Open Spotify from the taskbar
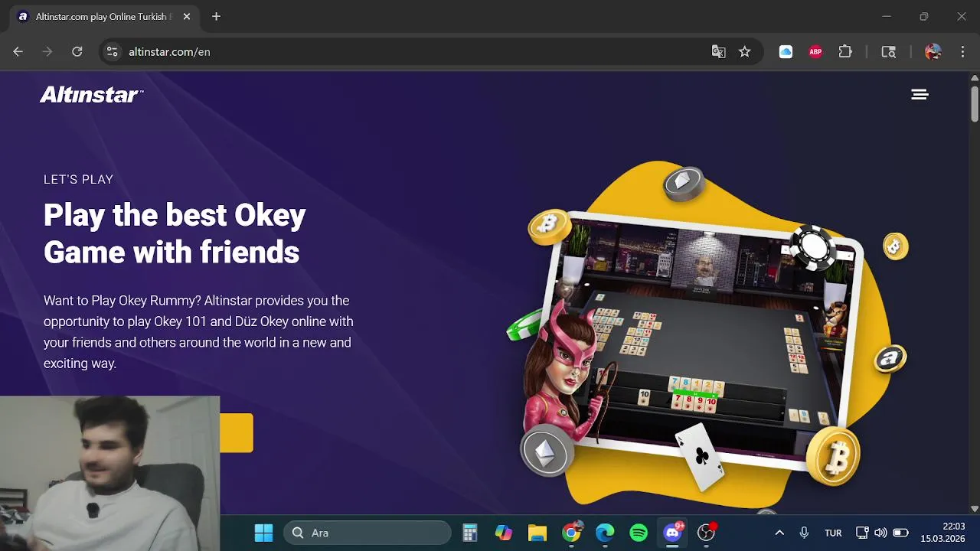980x551 pixels. click(x=639, y=533)
